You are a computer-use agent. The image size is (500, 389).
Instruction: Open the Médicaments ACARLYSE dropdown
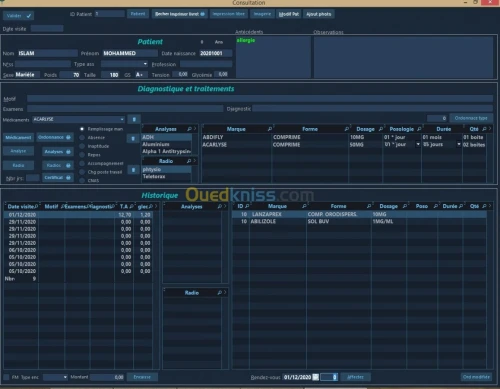coord(122,119)
